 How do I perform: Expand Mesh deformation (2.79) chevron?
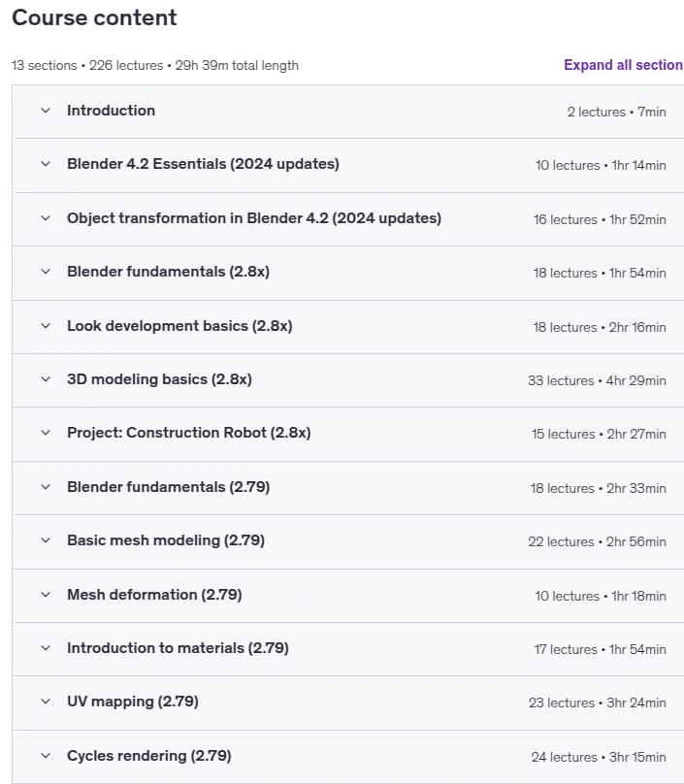pos(46,595)
